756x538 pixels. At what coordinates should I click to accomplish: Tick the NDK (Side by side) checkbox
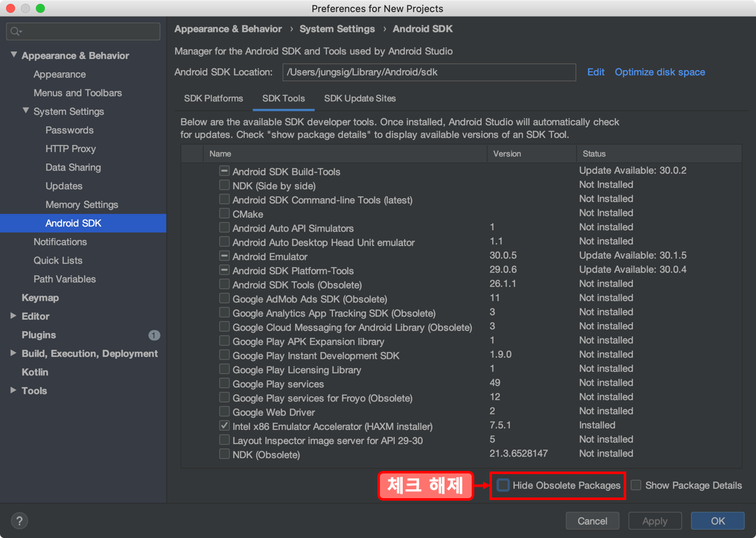[224, 185]
